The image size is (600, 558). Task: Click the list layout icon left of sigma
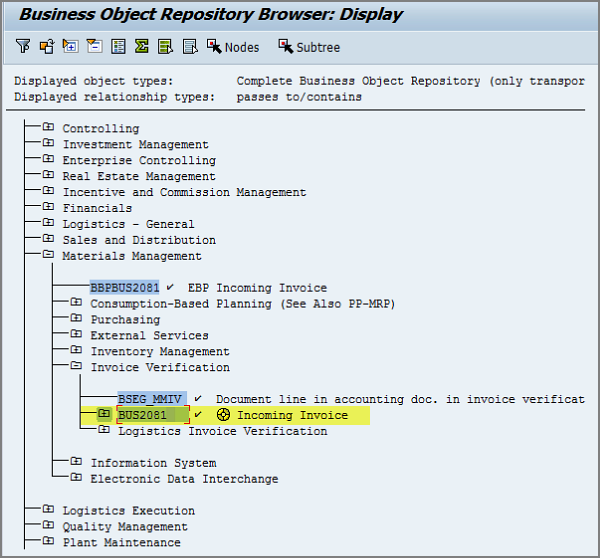(118, 47)
